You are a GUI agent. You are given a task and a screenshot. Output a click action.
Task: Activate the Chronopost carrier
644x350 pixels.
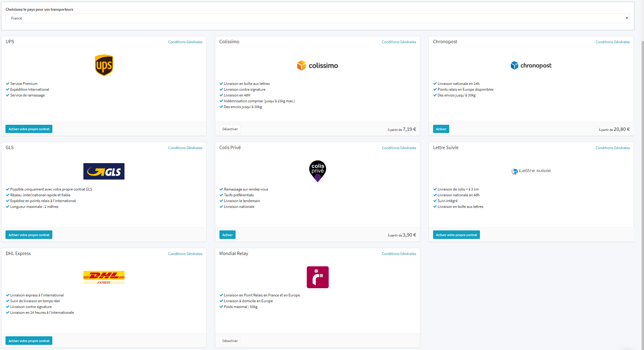(441, 129)
